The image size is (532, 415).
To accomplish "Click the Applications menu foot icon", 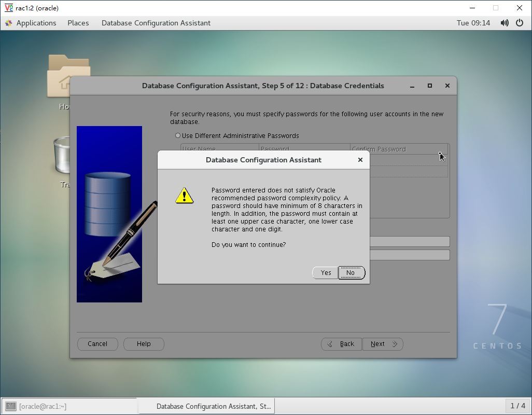I will [x=9, y=23].
